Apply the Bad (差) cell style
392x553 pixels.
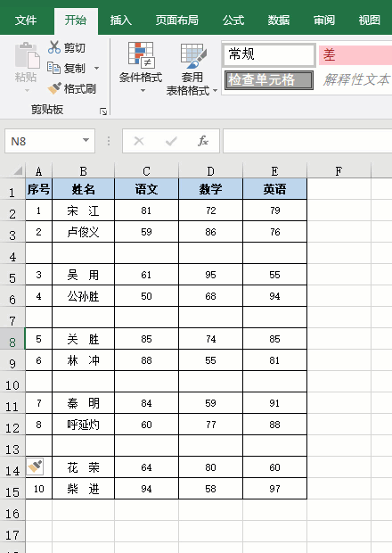[355, 55]
